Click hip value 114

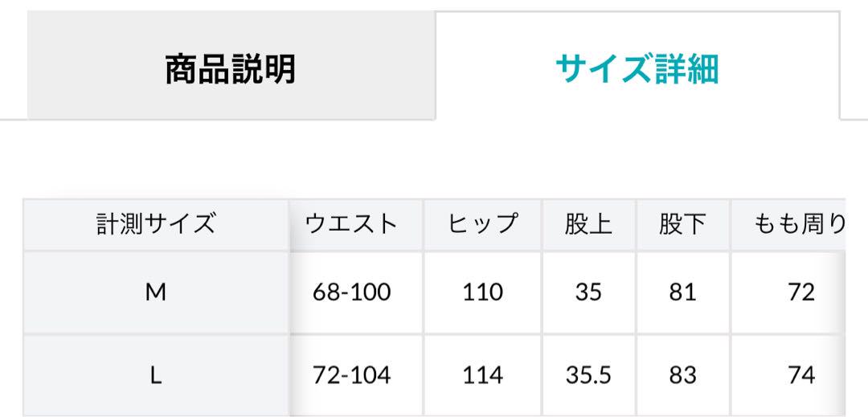(483, 376)
